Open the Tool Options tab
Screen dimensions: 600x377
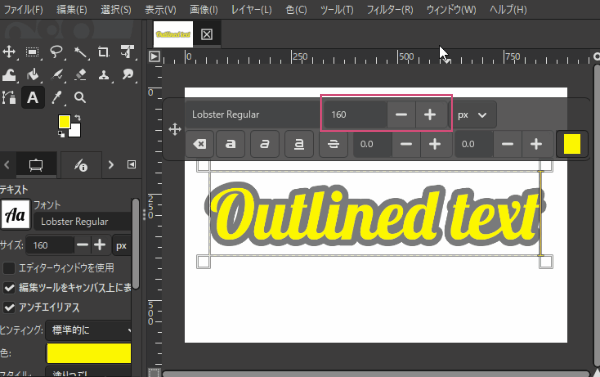point(36,165)
